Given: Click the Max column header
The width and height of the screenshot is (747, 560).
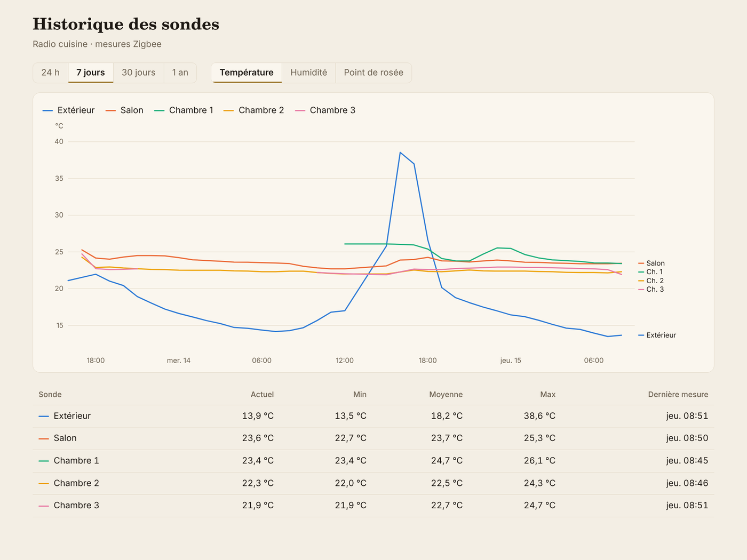Looking at the screenshot, I should [548, 395].
